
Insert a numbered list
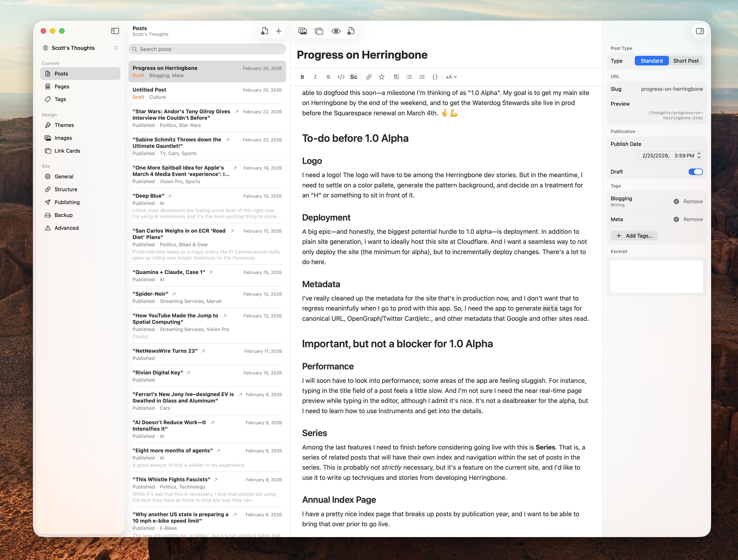[x=422, y=77]
